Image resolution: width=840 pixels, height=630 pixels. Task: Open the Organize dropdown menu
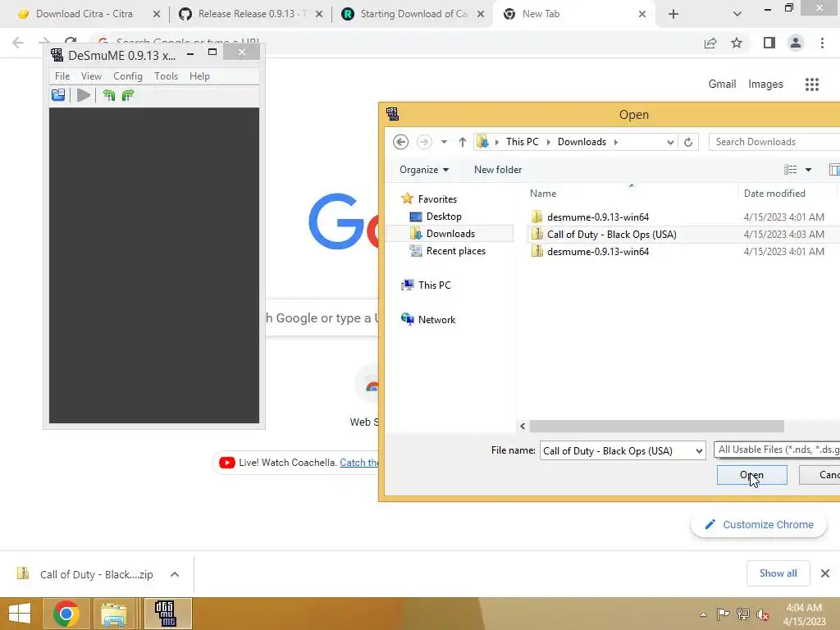click(424, 170)
